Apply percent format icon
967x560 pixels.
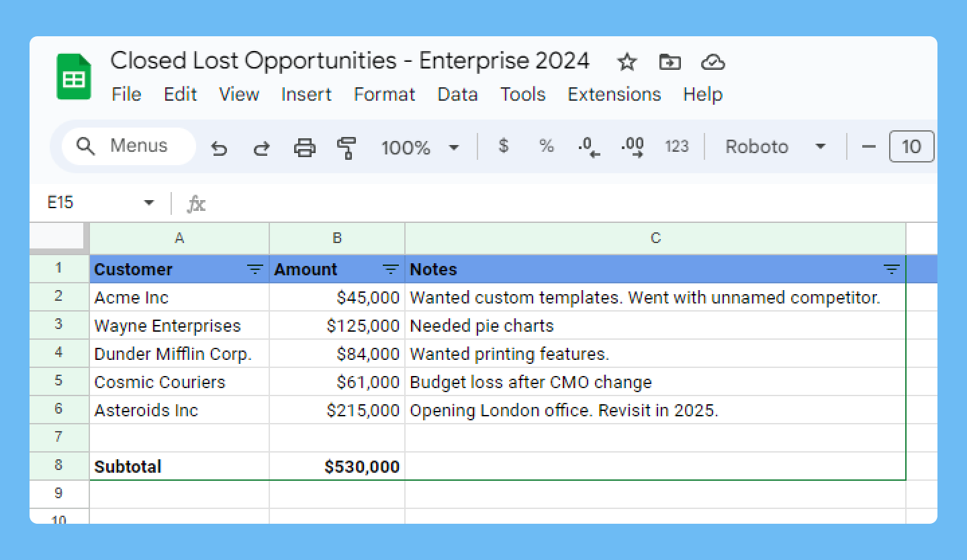(x=547, y=146)
